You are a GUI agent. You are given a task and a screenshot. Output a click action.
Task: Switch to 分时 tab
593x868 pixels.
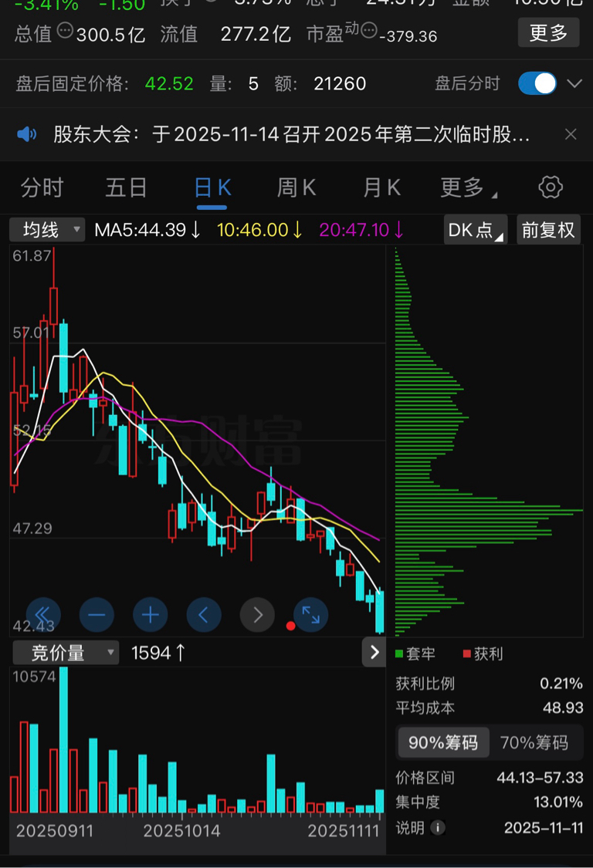[x=42, y=187]
